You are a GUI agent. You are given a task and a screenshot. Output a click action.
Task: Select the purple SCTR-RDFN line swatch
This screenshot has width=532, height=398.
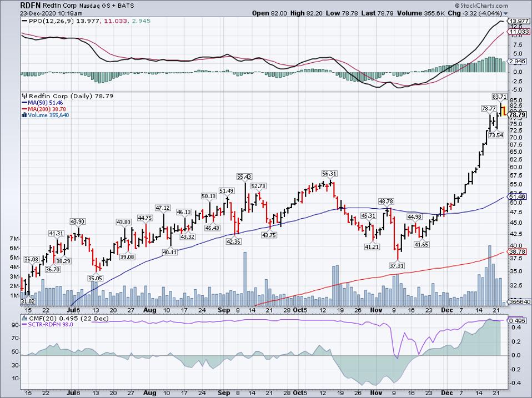coord(24,324)
